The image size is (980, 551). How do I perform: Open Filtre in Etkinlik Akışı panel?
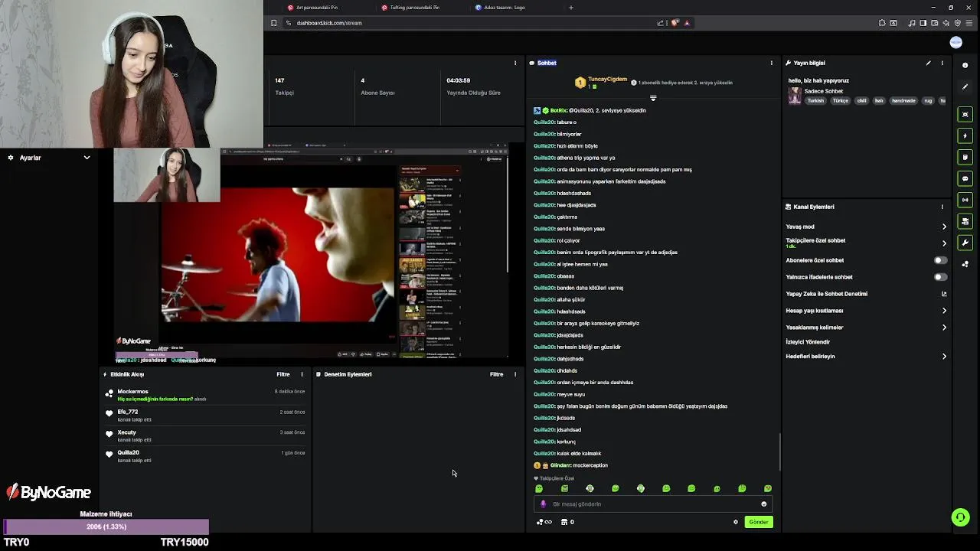[x=283, y=374]
